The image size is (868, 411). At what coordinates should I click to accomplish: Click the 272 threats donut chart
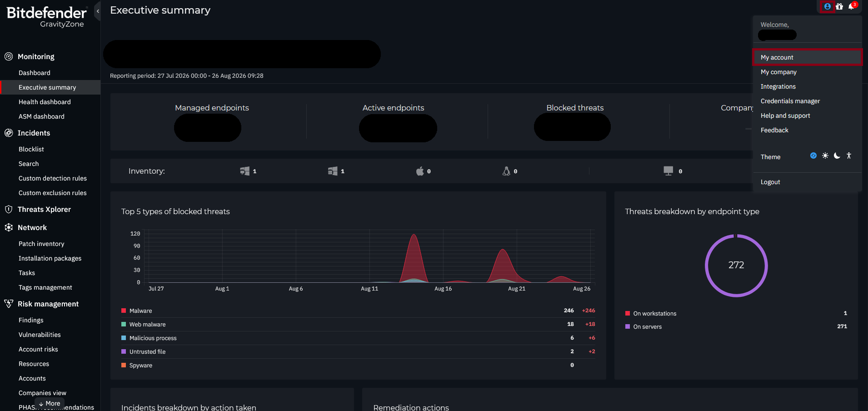click(736, 266)
